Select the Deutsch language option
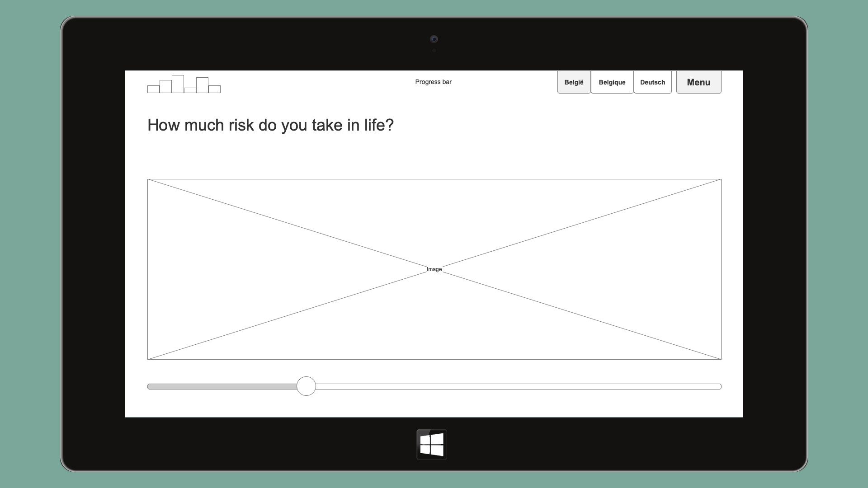Screen dimensions: 868x488 click(x=652, y=82)
